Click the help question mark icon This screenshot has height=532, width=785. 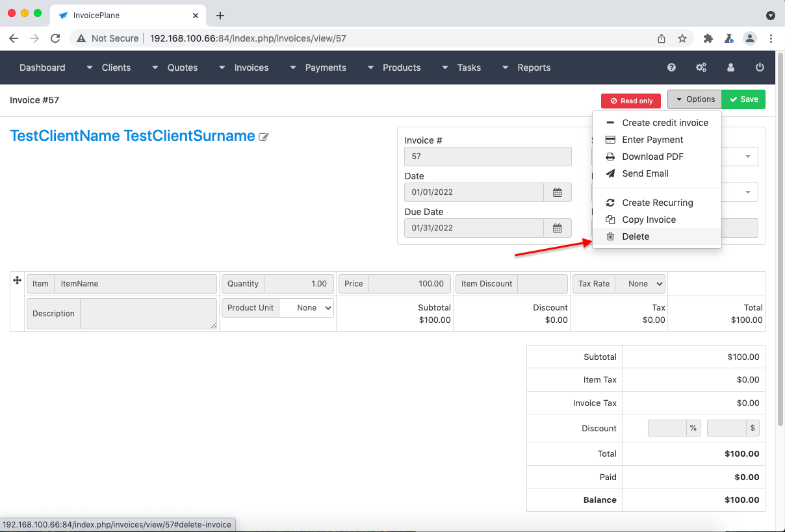(672, 68)
